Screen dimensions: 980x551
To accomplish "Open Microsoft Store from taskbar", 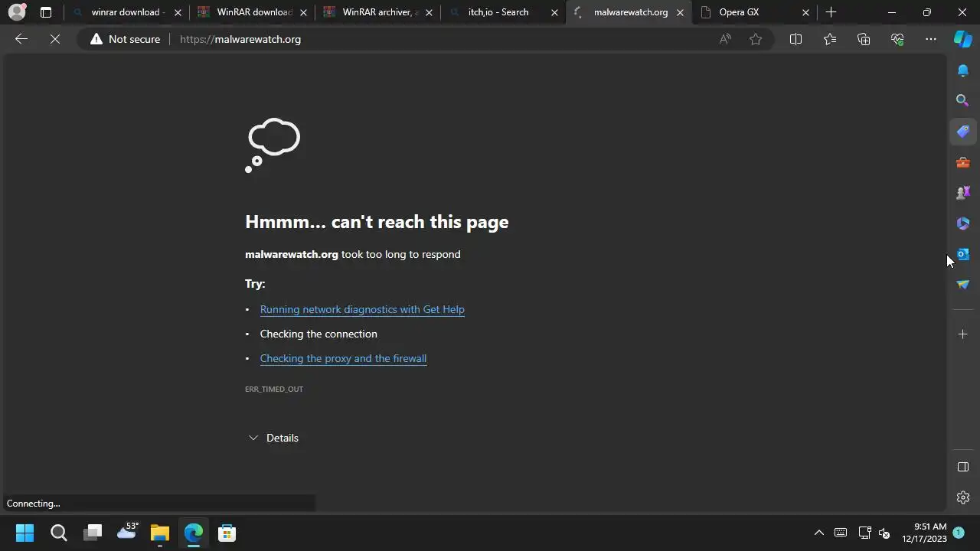I will tap(227, 533).
